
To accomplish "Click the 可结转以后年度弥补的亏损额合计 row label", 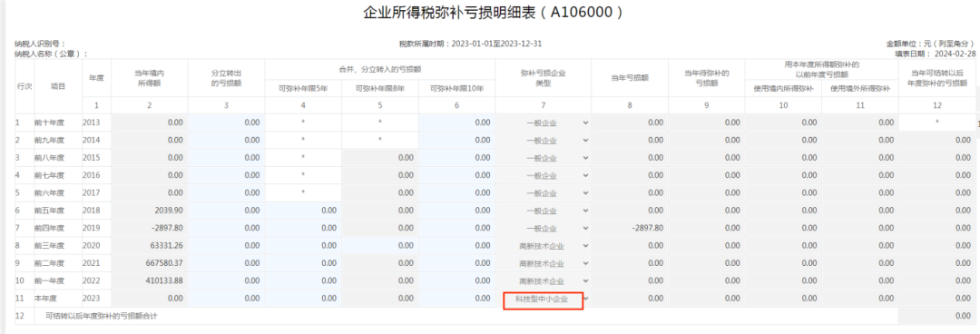I will (x=102, y=316).
